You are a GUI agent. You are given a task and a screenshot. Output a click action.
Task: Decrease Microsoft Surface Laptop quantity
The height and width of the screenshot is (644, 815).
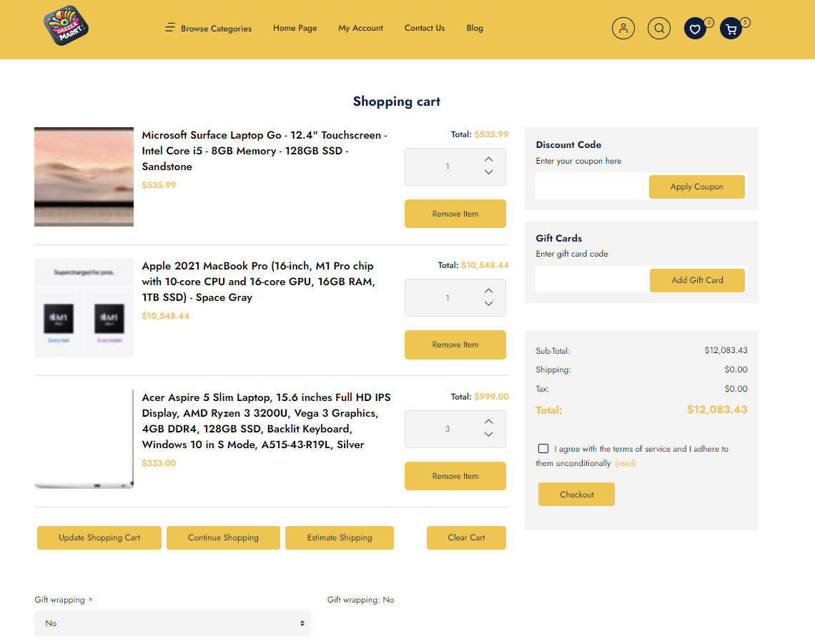pos(488,172)
